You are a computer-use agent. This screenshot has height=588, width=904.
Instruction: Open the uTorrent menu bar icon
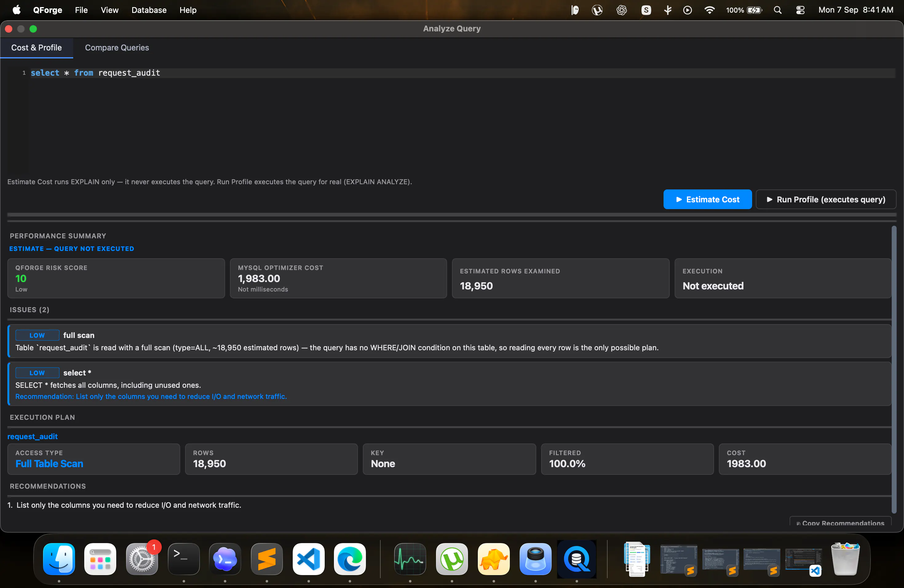(x=597, y=10)
